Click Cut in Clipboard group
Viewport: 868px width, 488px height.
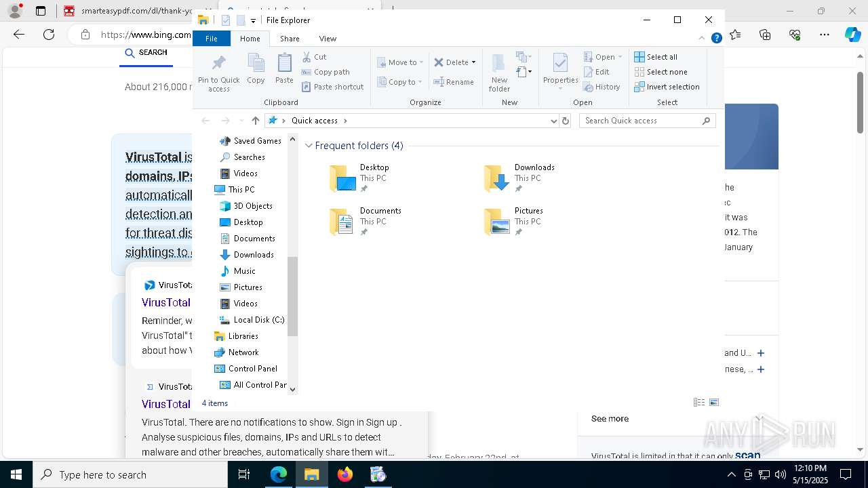(x=314, y=57)
